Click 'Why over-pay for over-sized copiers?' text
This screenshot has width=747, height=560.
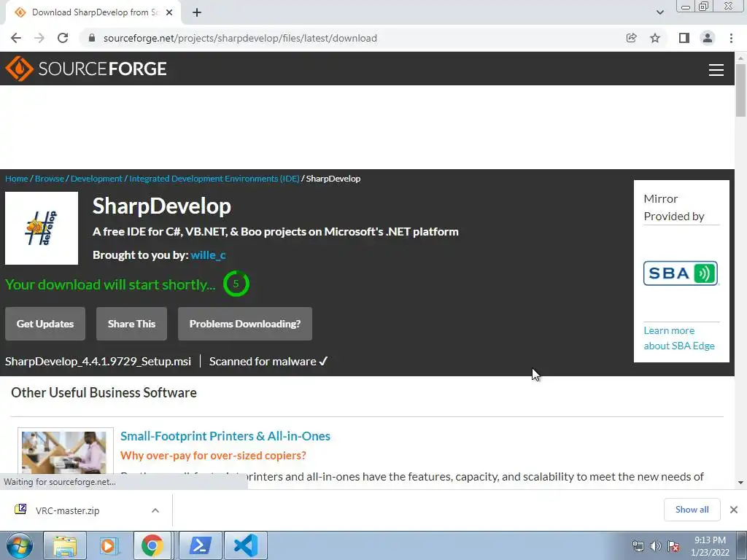pos(213,455)
